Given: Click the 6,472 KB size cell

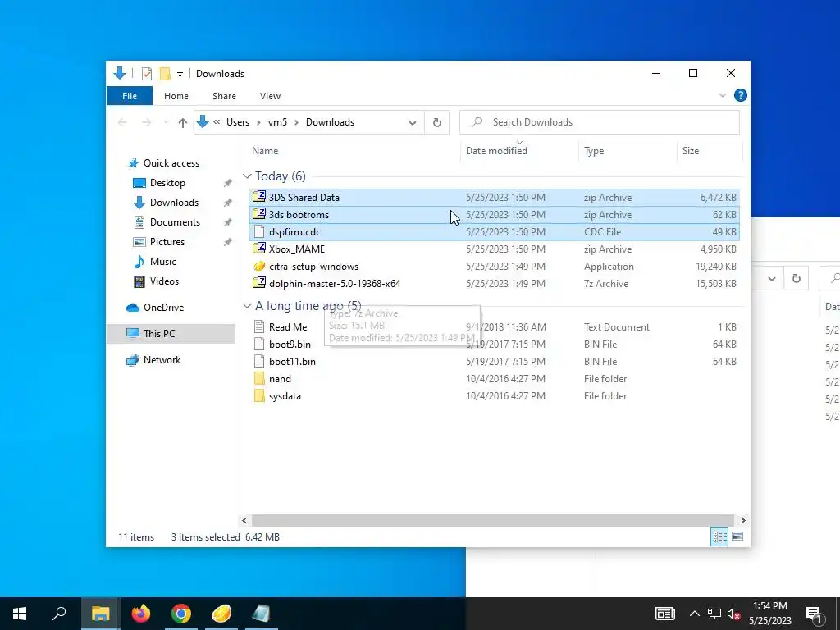Looking at the screenshot, I should coord(718,197).
